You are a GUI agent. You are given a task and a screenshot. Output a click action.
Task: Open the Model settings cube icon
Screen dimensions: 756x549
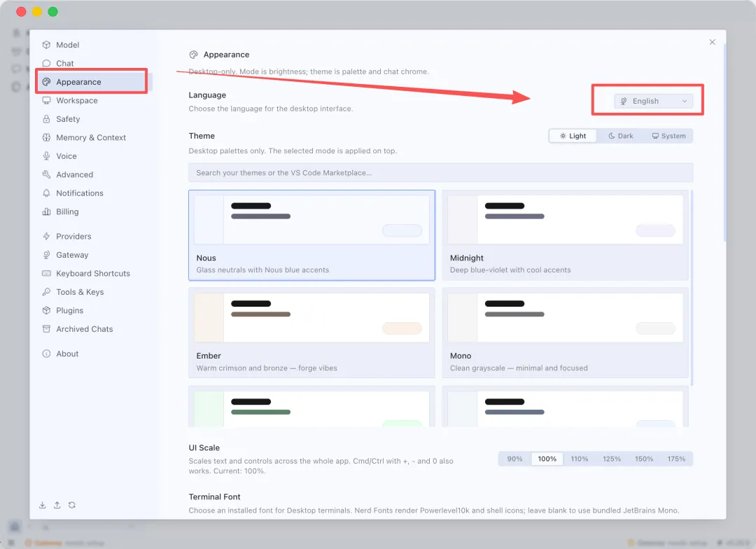coord(46,45)
